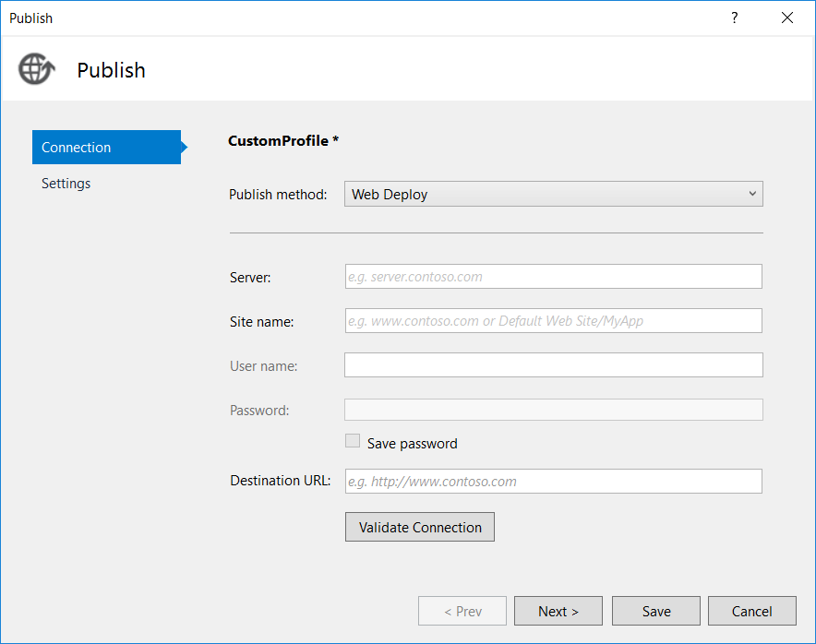Click inside the Server input field
This screenshot has height=644, width=816.
pyautogui.click(x=554, y=276)
